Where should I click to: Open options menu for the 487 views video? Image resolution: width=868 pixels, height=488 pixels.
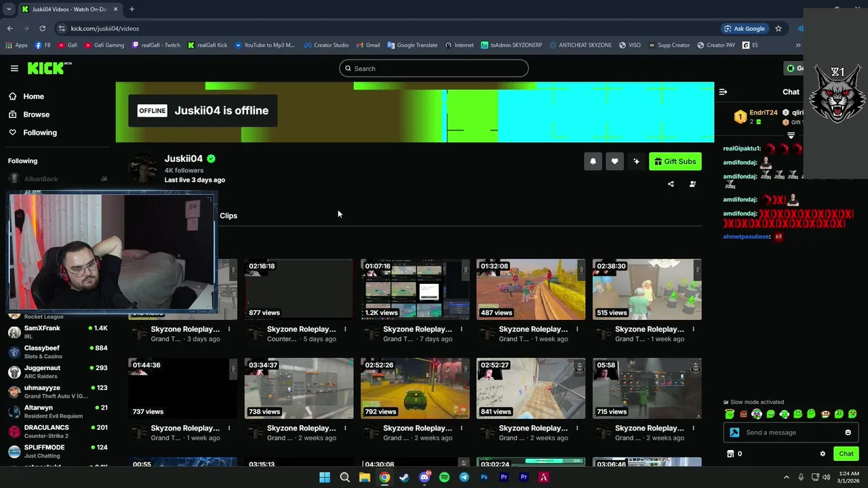pyautogui.click(x=577, y=329)
